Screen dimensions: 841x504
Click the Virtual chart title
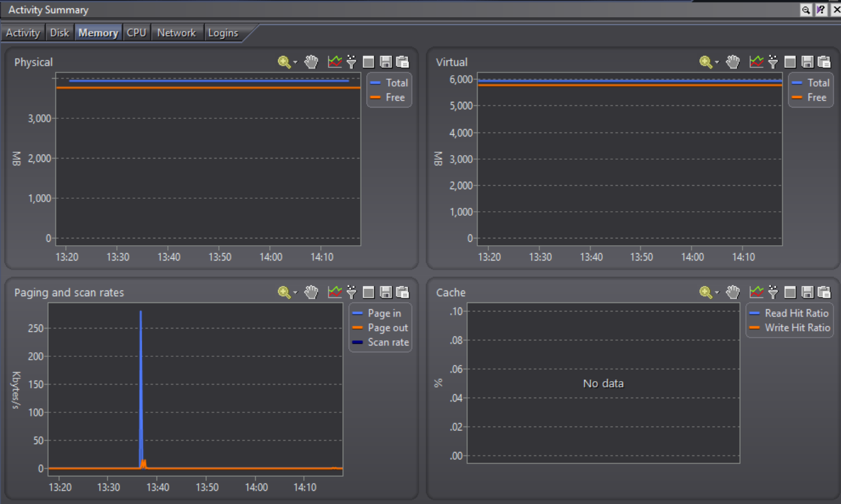(x=452, y=62)
